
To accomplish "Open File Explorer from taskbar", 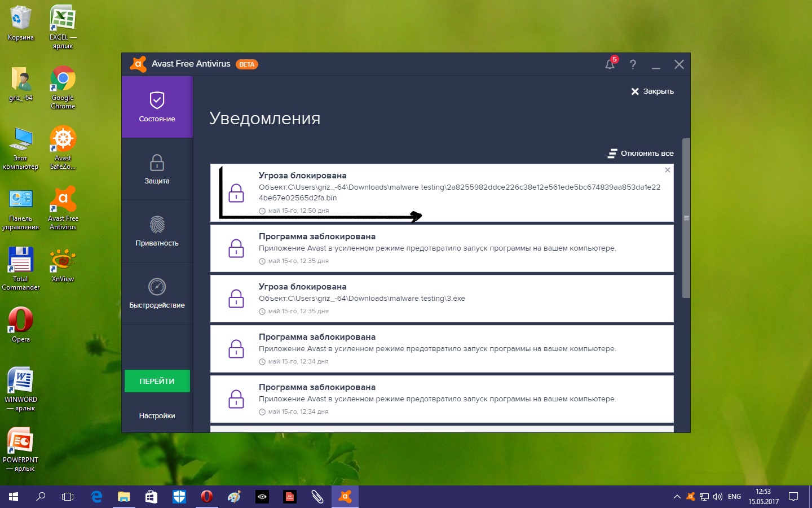I will coord(124,497).
